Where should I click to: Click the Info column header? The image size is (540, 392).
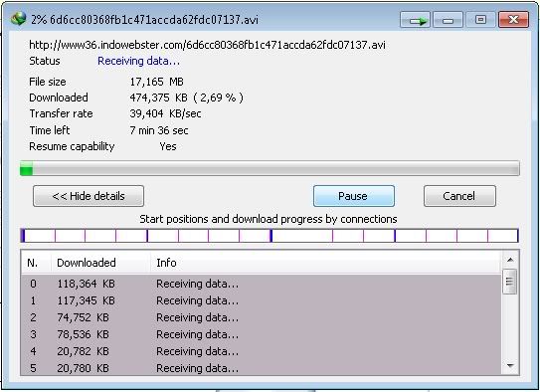325,263
